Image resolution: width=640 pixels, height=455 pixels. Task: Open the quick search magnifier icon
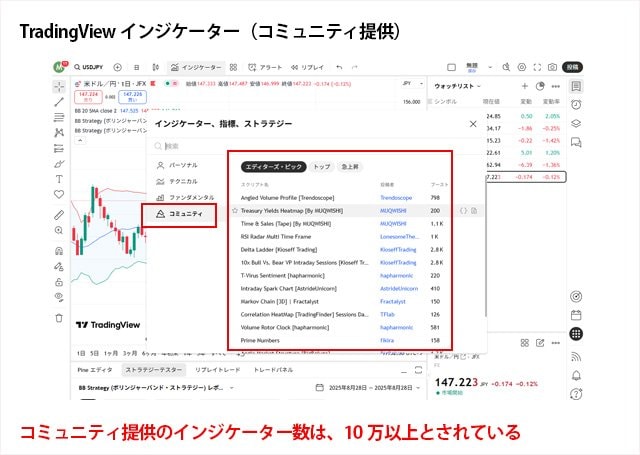click(506, 67)
